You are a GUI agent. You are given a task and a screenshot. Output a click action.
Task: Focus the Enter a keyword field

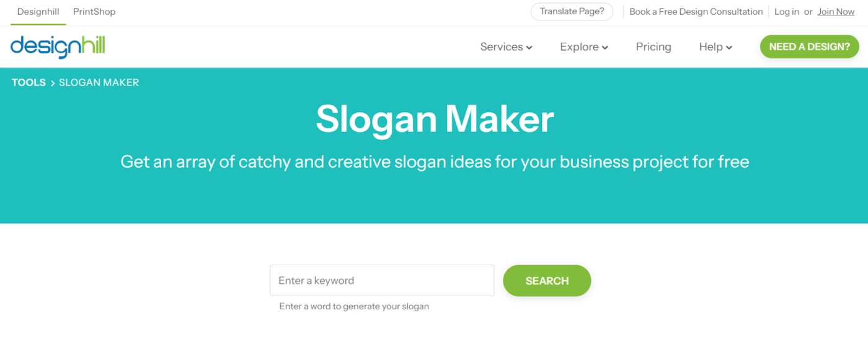tap(382, 280)
